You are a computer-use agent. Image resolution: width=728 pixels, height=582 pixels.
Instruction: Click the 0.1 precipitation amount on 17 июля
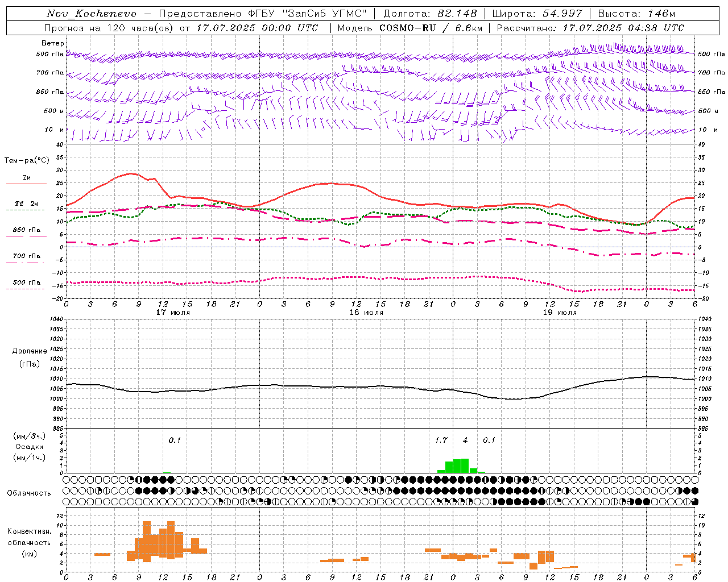pyautogui.click(x=175, y=440)
